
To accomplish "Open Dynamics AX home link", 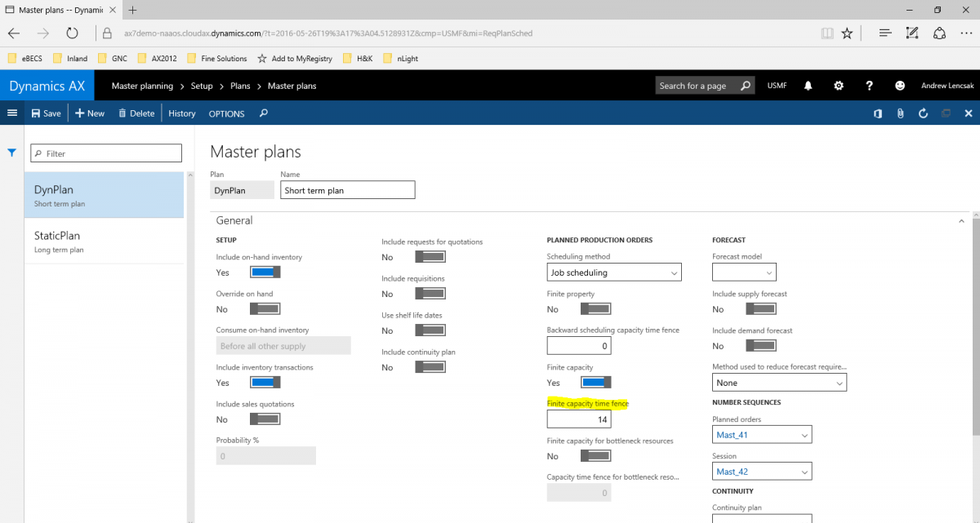I will (x=47, y=86).
